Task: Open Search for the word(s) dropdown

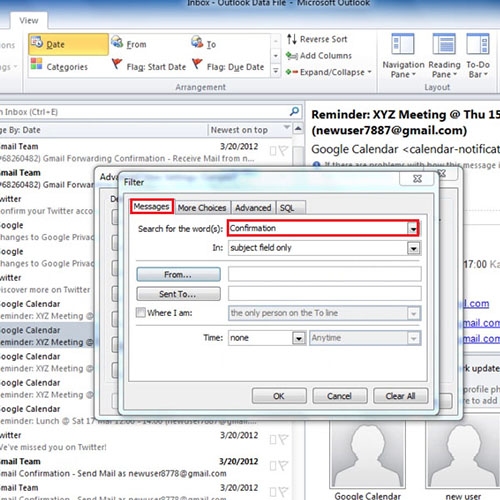Action: click(413, 228)
